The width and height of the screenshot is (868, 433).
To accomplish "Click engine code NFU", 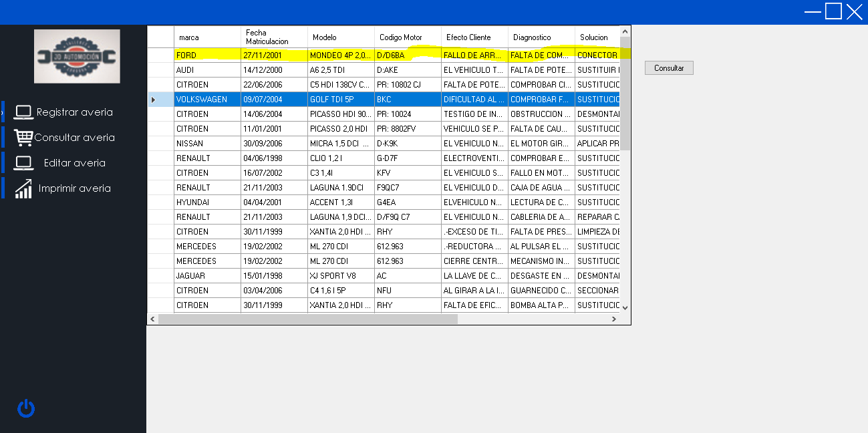I will pos(408,291).
